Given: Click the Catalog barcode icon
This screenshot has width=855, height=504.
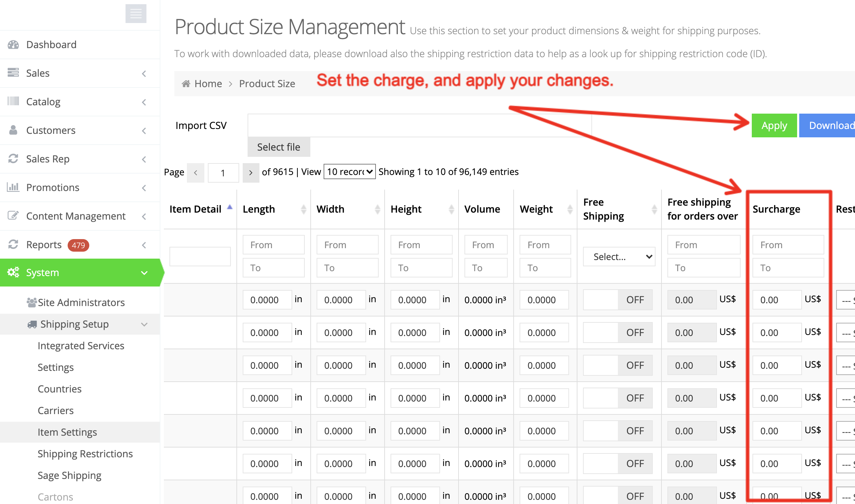Looking at the screenshot, I should 13,101.
